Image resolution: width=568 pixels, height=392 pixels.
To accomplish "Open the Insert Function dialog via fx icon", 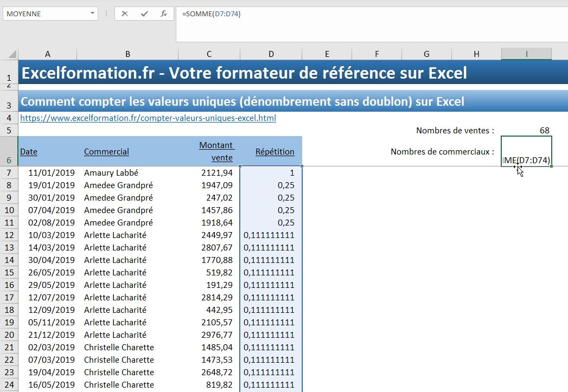I will [163, 14].
